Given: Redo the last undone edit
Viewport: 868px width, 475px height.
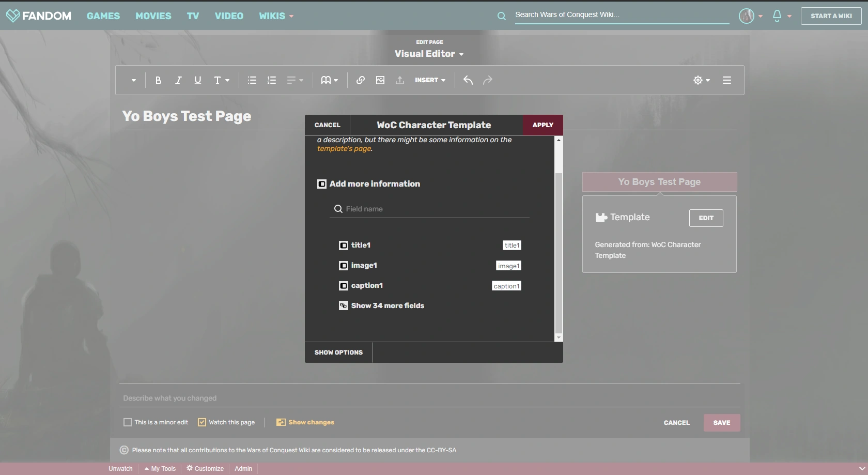Looking at the screenshot, I should [x=488, y=80].
